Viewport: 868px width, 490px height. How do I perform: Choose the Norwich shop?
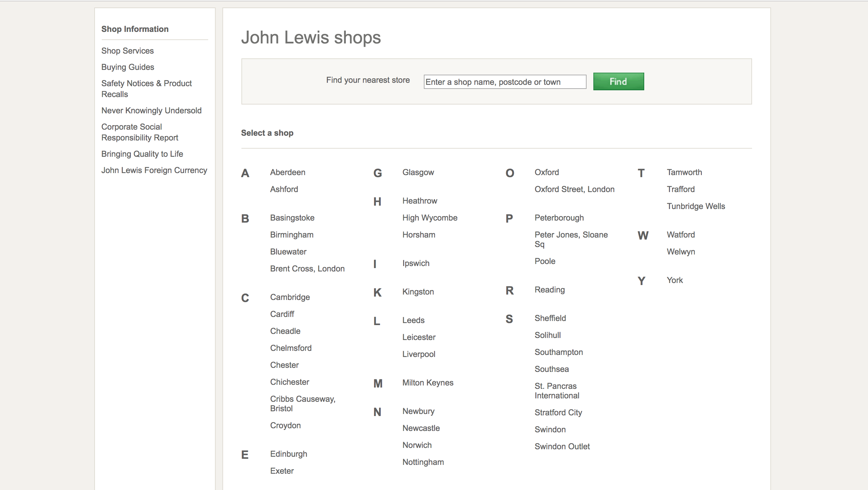point(417,445)
